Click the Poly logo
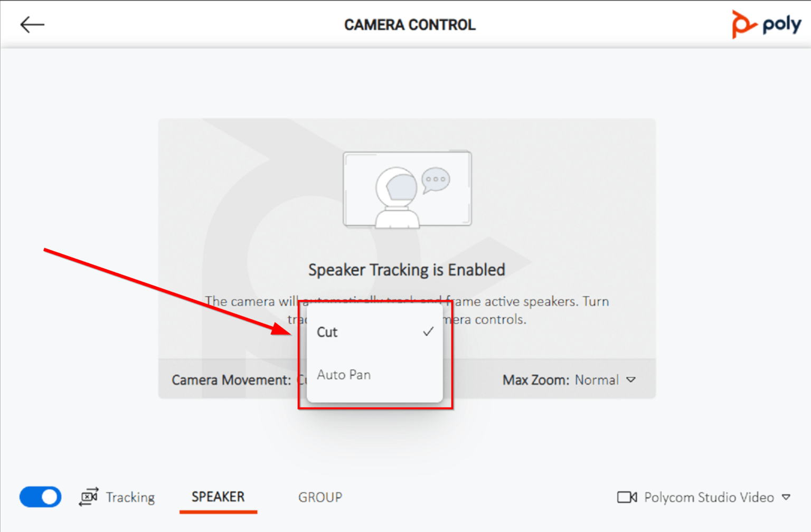 point(766,24)
